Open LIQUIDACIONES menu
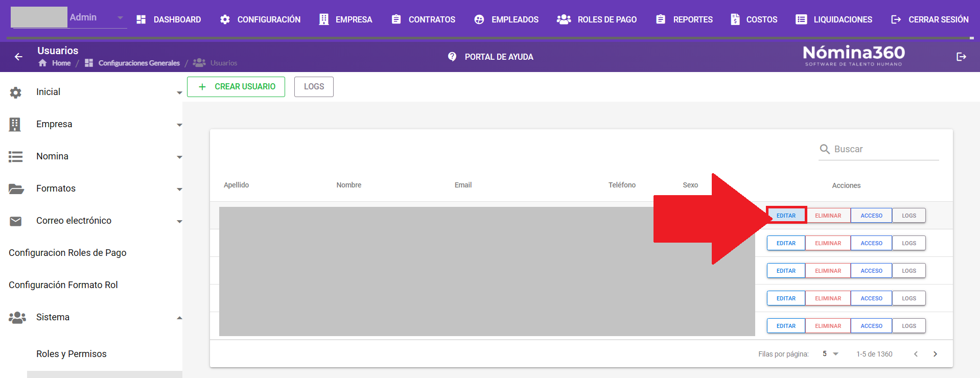The image size is (980, 378). click(843, 19)
